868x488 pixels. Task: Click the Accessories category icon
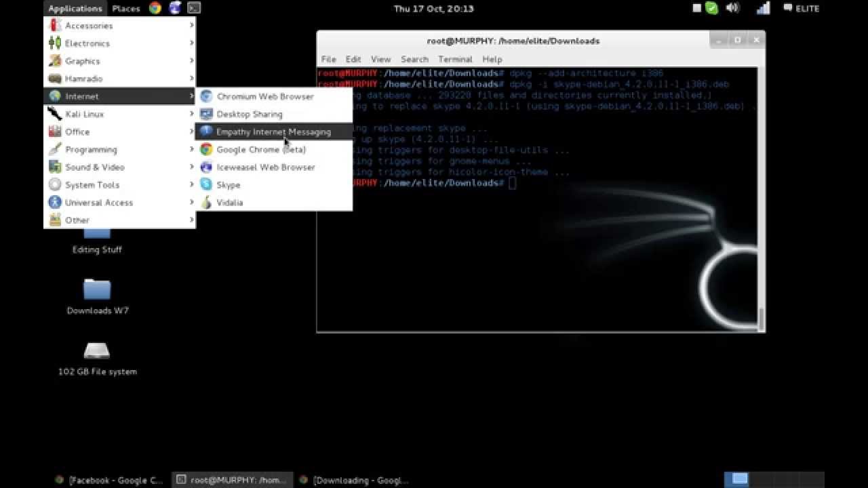[x=55, y=26]
